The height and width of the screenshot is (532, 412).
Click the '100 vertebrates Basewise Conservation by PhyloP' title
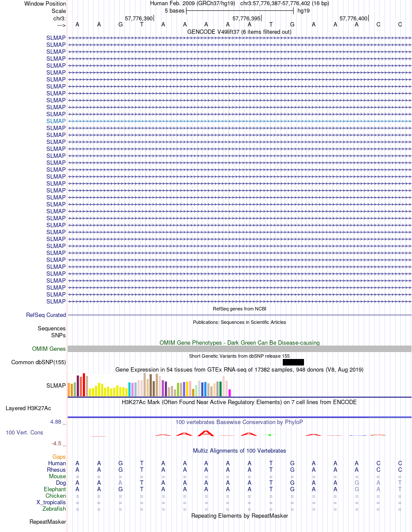tap(239, 422)
